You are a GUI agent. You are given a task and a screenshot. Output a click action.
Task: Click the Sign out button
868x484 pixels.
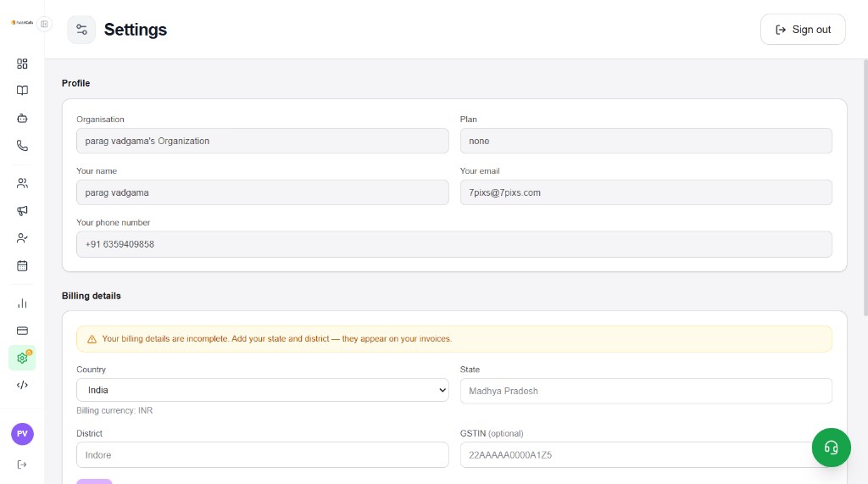803,30
